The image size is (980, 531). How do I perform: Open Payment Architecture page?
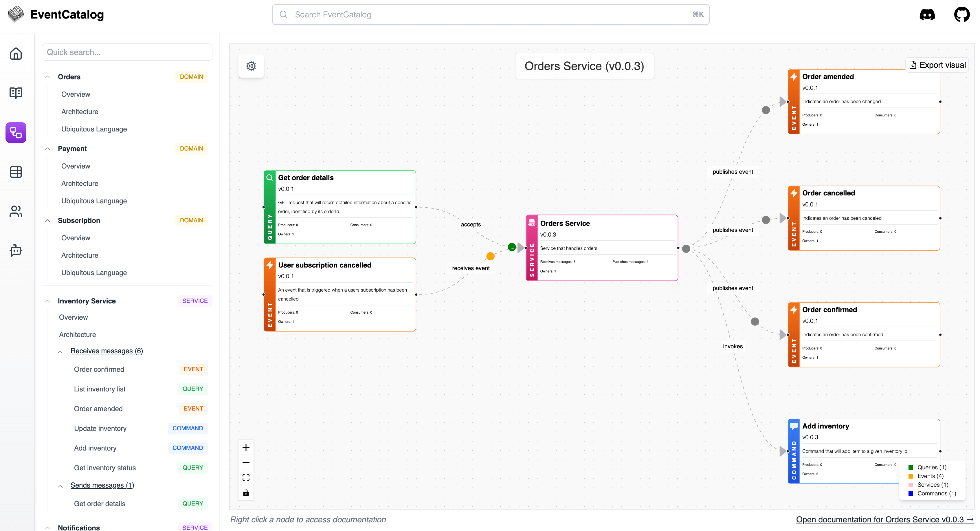click(80, 184)
